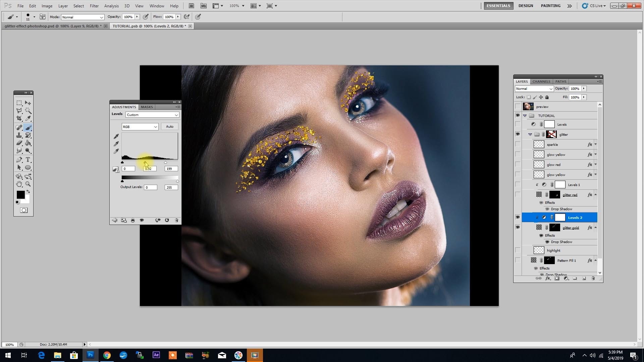Click the black point eyedropper in Levels
The width and height of the screenshot is (644, 362).
pyautogui.click(x=116, y=136)
